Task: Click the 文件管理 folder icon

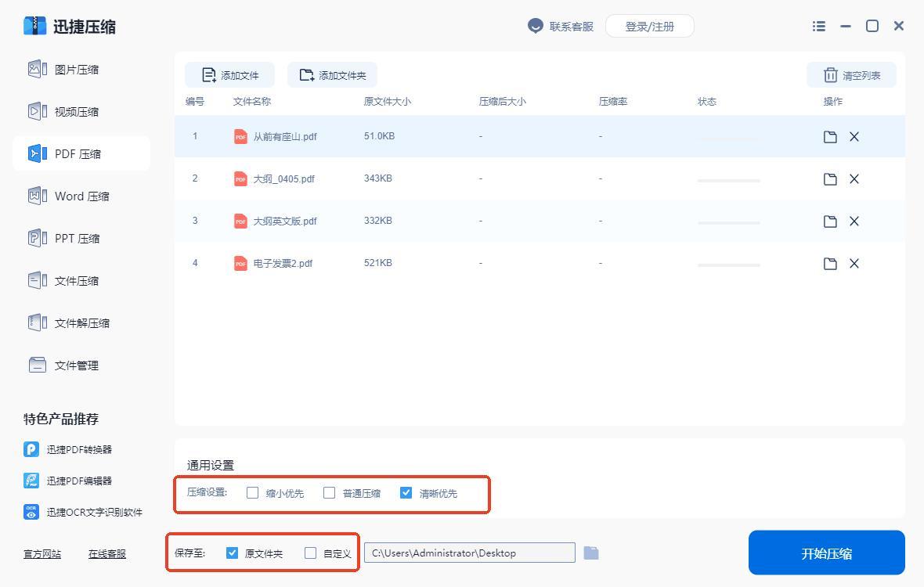Action: (37, 365)
